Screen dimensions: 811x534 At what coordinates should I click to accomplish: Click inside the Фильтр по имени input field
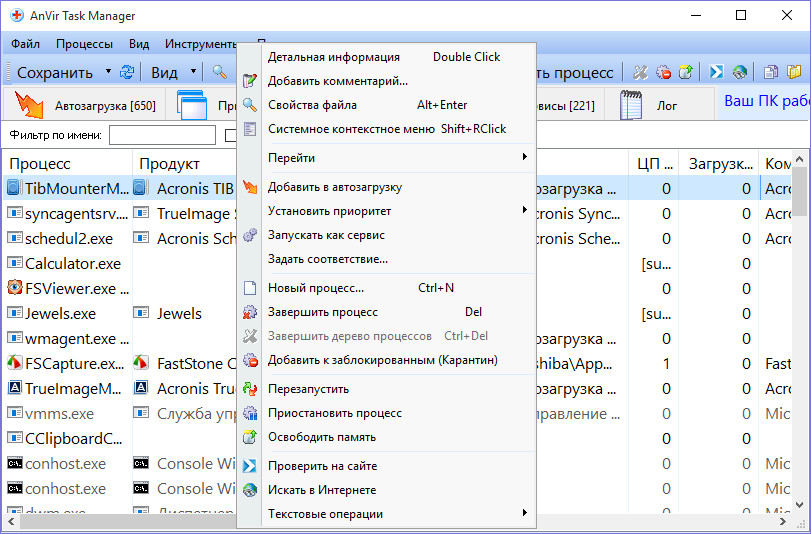pyautogui.click(x=162, y=135)
